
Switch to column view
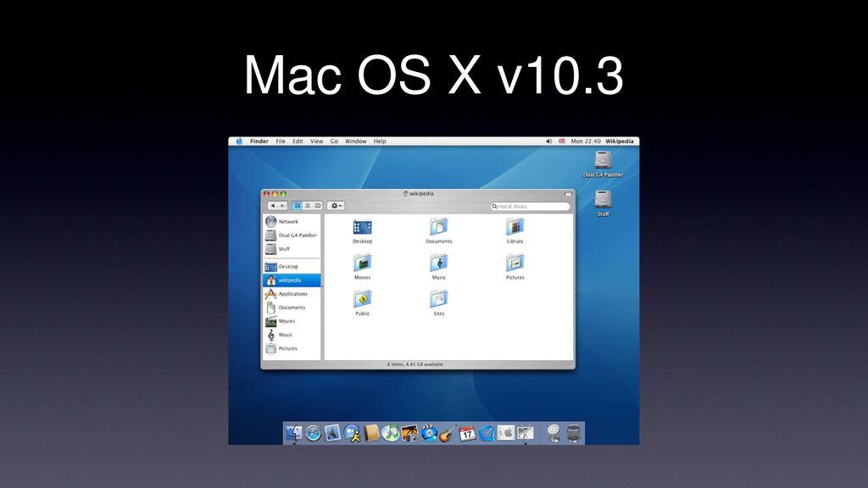[317, 205]
